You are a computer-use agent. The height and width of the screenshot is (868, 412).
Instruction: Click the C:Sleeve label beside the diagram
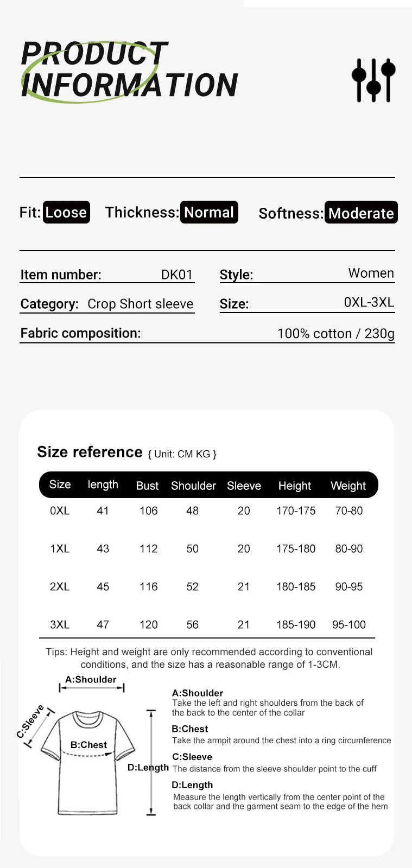point(30,722)
